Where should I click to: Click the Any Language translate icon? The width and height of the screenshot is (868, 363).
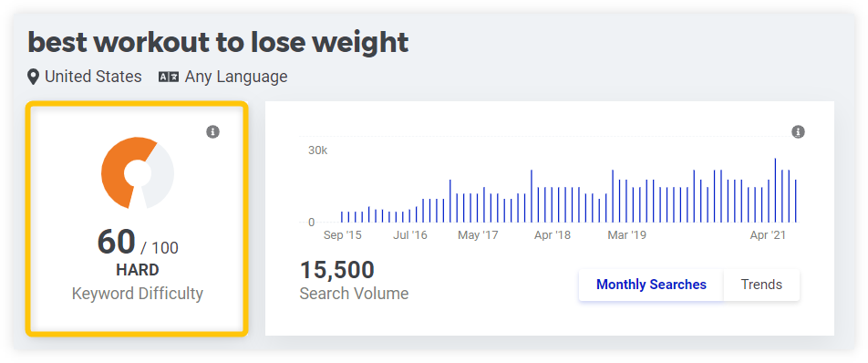[x=169, y=77]
